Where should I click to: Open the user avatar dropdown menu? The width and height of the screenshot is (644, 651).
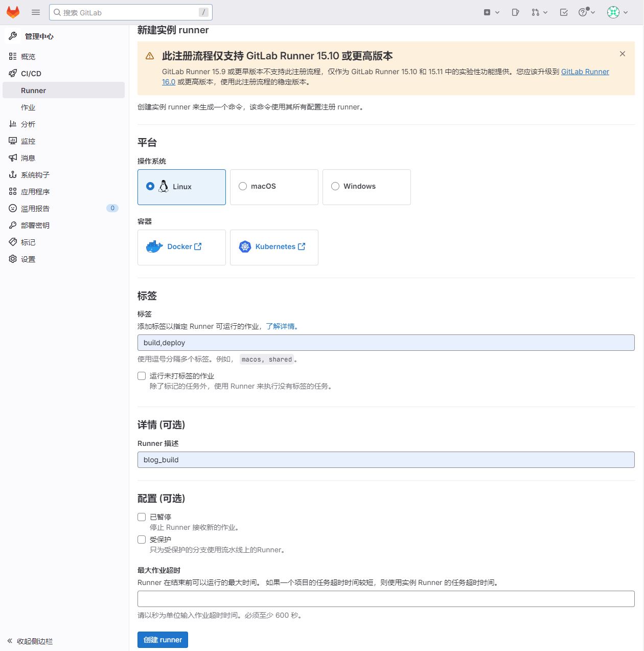[617, 12]
